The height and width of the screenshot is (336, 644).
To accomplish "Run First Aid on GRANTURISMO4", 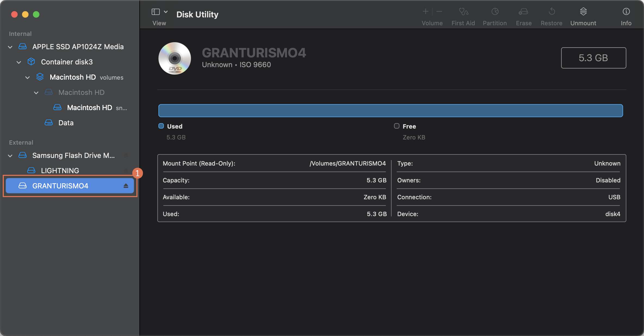I will point(463,15).
